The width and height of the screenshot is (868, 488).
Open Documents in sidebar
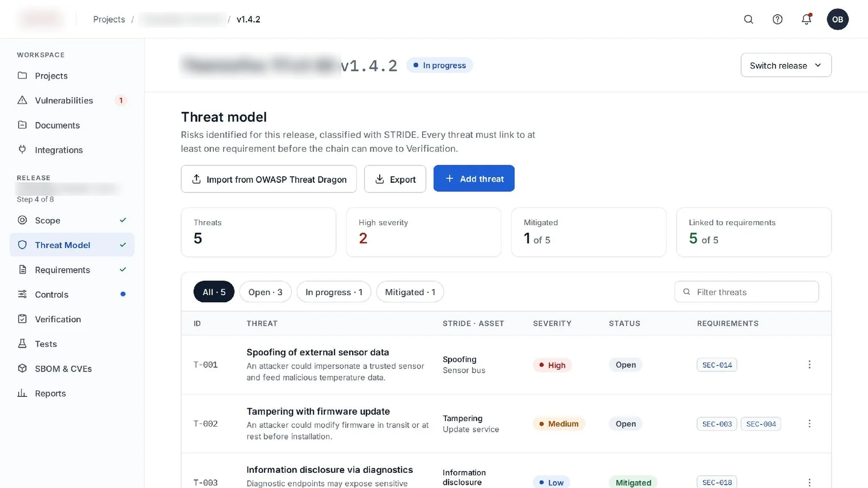[x=72, y=125]
